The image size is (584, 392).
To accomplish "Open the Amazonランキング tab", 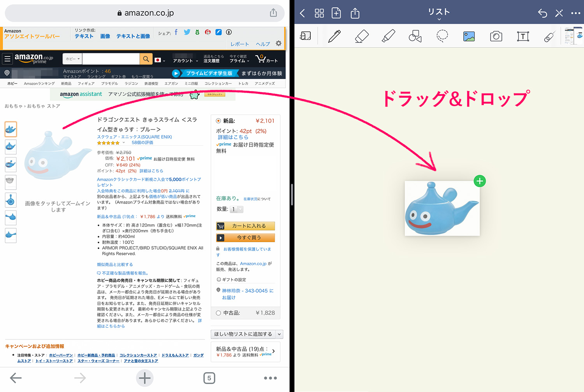I will click(39, 83).
